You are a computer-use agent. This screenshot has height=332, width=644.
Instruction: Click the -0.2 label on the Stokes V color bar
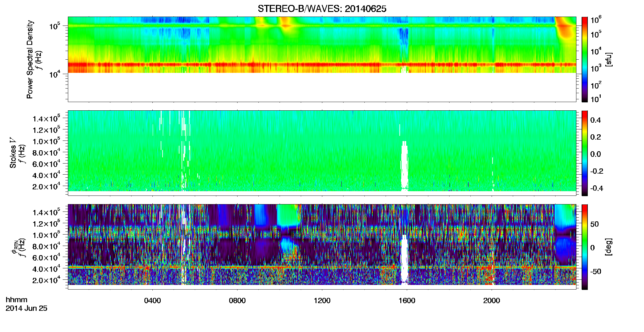coord(597,171)
